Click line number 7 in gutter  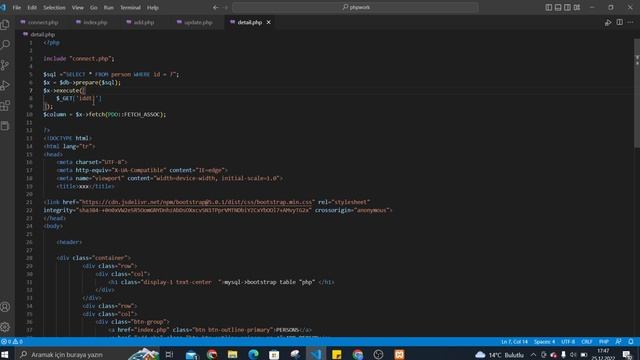point(31,91)
